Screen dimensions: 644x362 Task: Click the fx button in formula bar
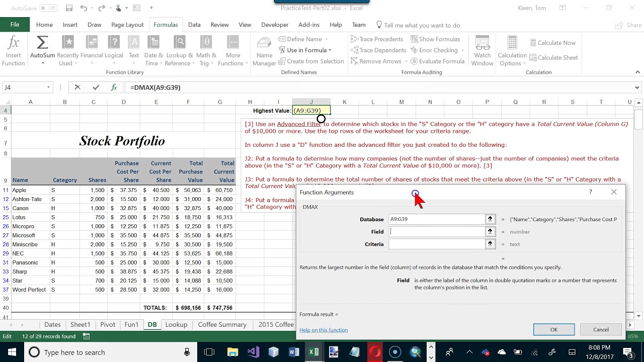click(x=114, y=87)
